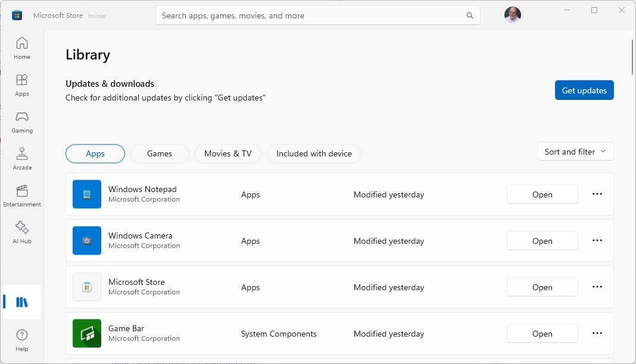Viewport: 636px width, 364px height.
Task: Close the Microsoft Store window
Action: click(621, 10)
